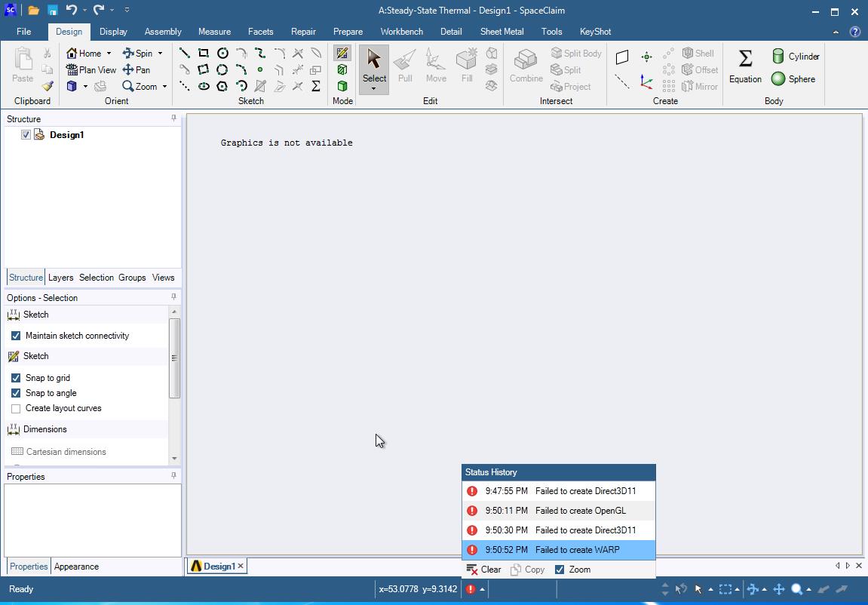
Task: Pin the Structure panel
Action: (x=173, y=118)
